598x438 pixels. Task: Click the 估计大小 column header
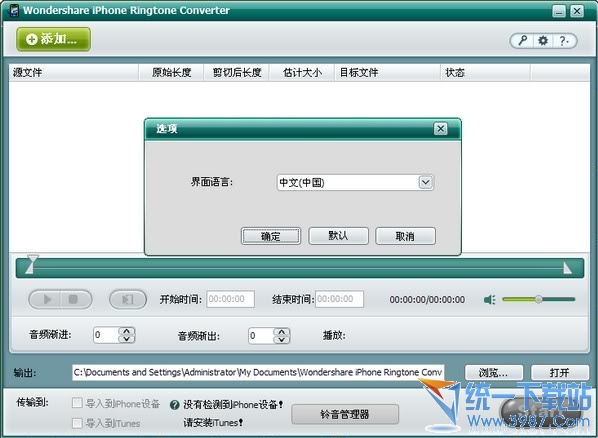coord(302,72)
